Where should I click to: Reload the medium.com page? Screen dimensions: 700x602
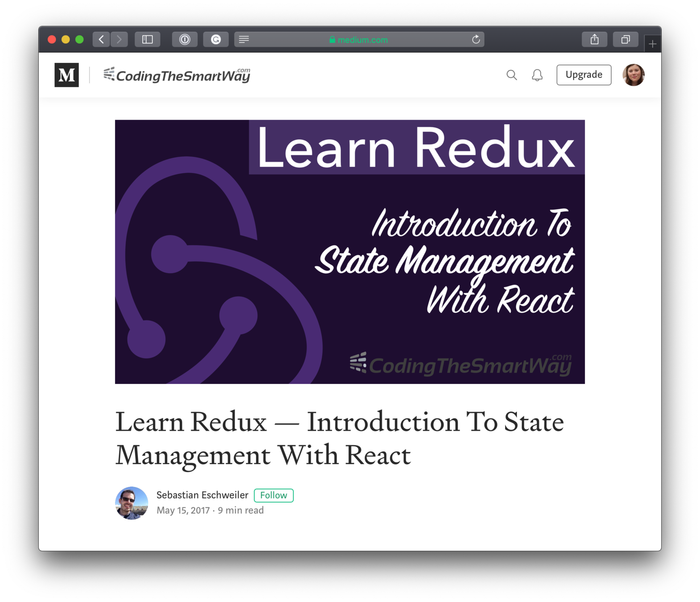[476, 40]
